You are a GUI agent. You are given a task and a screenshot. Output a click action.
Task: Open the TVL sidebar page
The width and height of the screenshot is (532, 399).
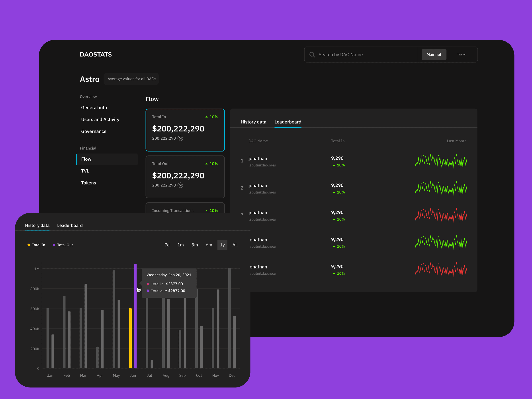click(85, 171)
